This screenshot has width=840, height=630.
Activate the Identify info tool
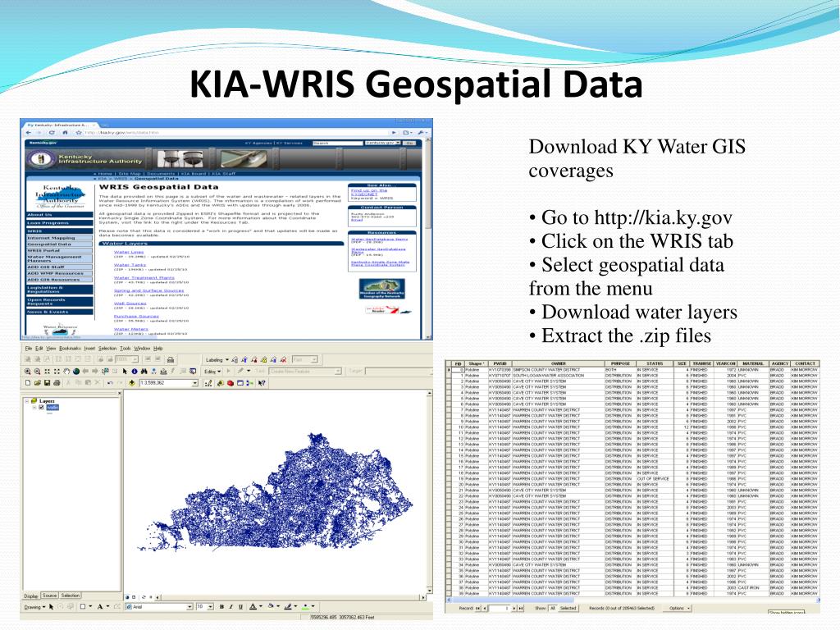135,372
